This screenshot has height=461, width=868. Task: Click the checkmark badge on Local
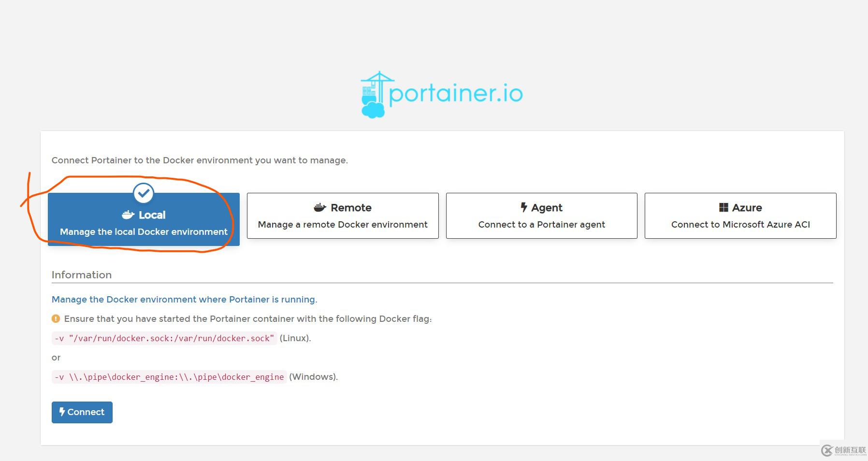144,193
